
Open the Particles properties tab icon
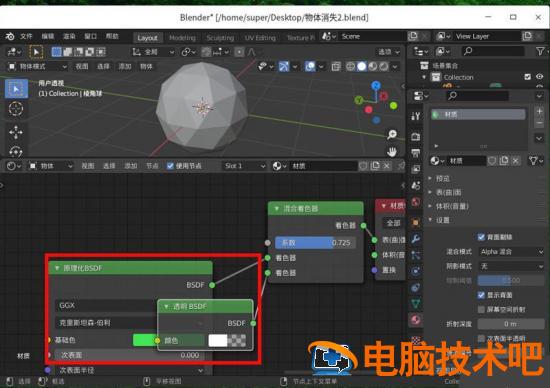tap(416, 255)
